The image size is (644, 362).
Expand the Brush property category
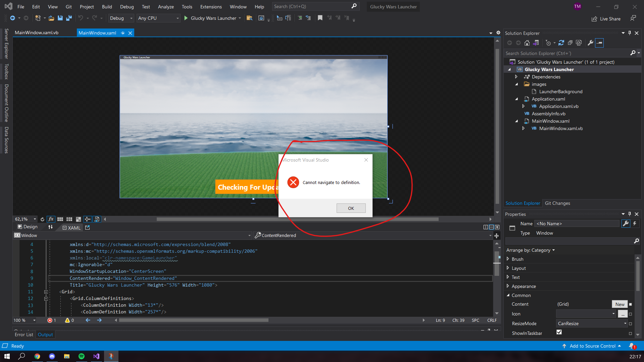(x=508, y=259)
